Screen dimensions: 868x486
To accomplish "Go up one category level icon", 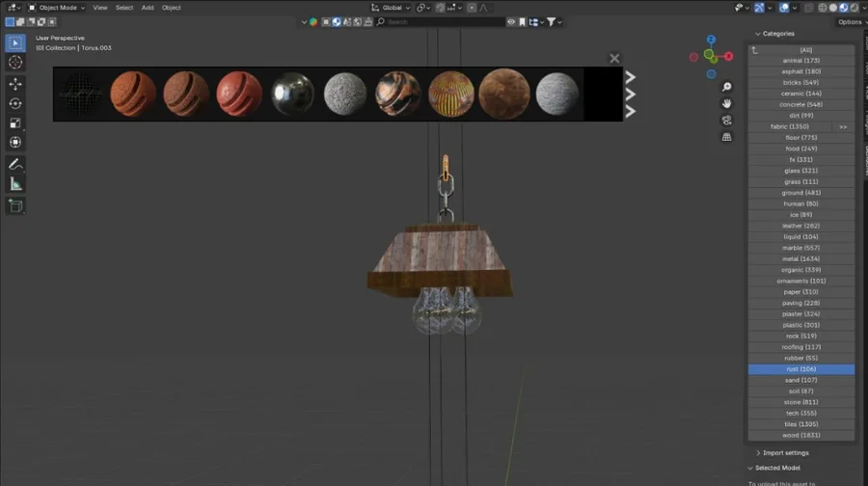I will pyautogui.click(x=754, y=50).
